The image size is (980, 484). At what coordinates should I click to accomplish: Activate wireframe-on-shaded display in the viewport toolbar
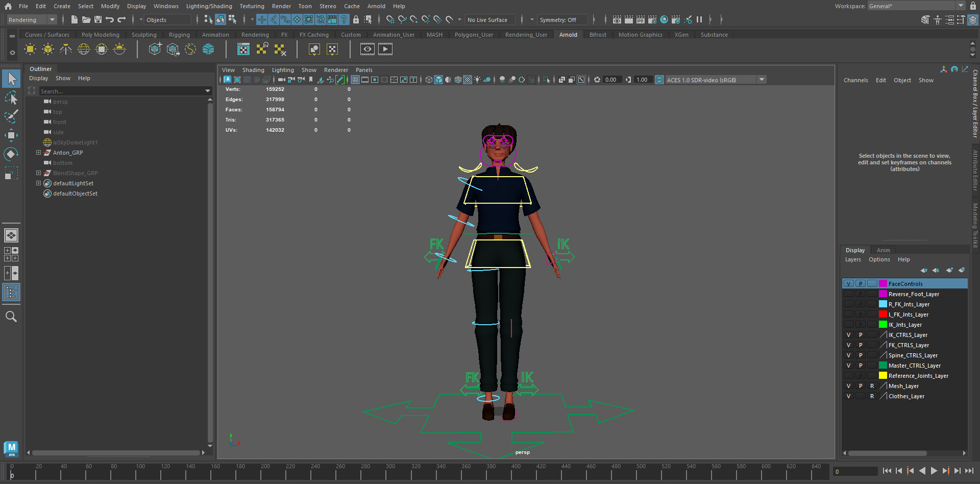coord(458,80)
